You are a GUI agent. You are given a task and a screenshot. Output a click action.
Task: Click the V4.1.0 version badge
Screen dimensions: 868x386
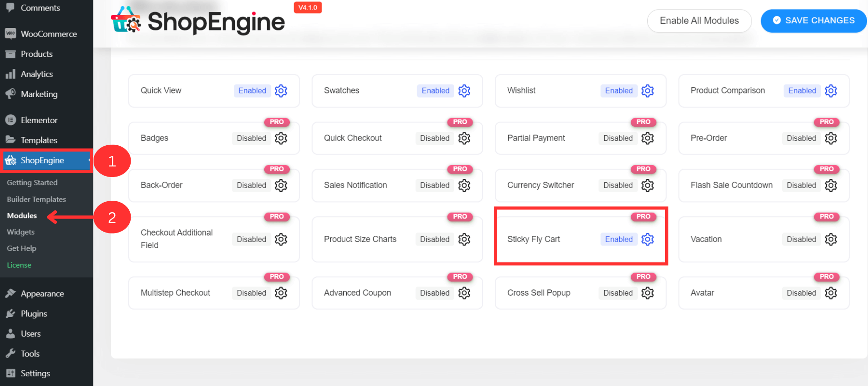pyautogui.click(x=308, y=8)
